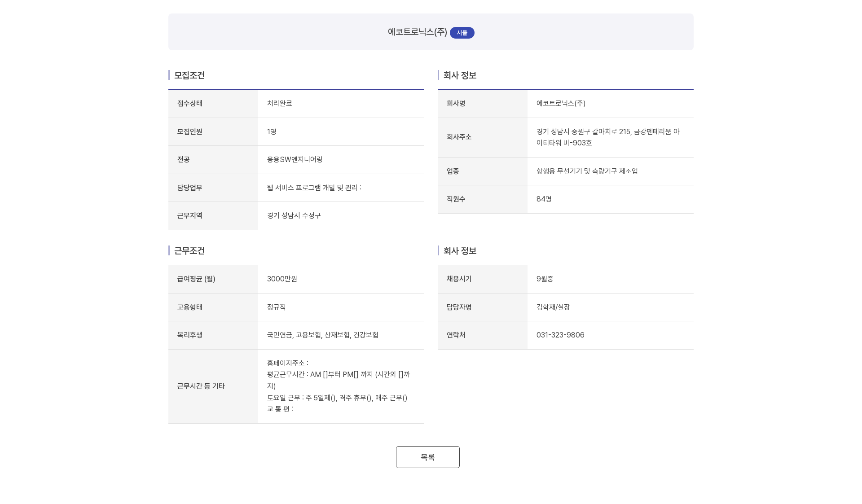The image size is (862, 504).
Task: Click the 고용형태 label cell
Action: click(213, 307)
